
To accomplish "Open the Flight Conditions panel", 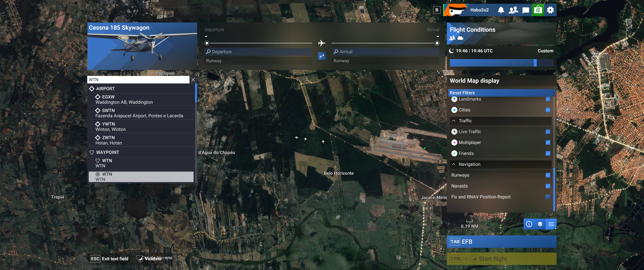I will pos(502,34).
